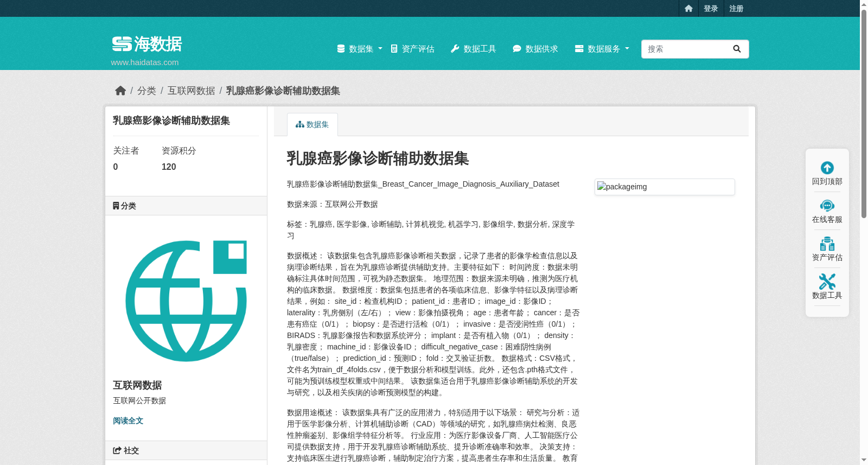Click the floating 数据工具 wrench icon
The width and height of the screenshot is (868, 465).
coord(827,282)
